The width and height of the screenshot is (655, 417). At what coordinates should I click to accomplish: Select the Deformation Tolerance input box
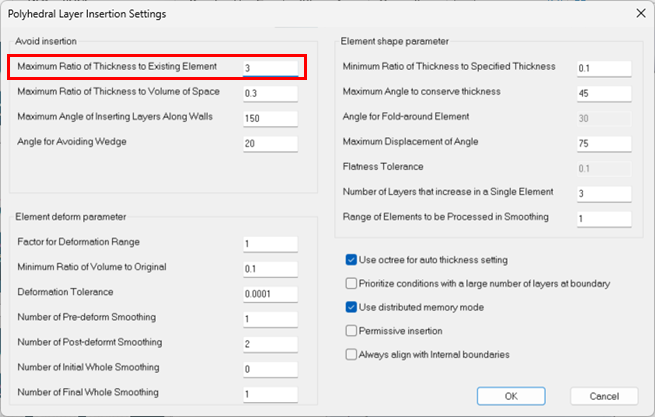click(x=270, y=294)
